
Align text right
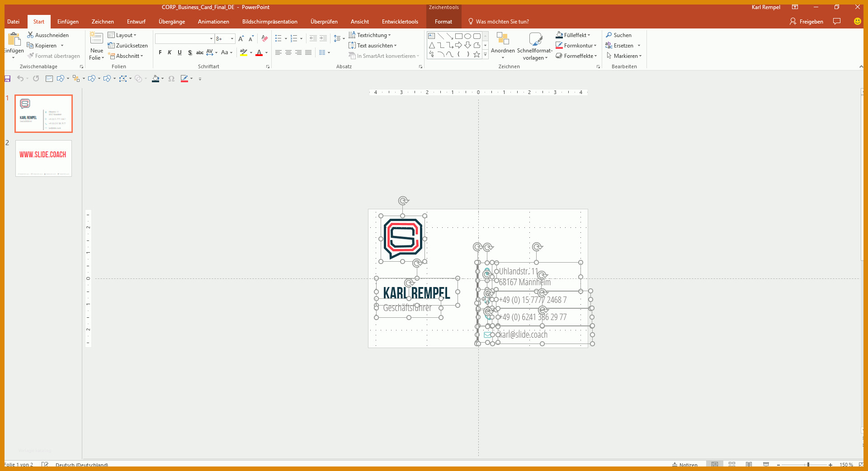(298, 53)
